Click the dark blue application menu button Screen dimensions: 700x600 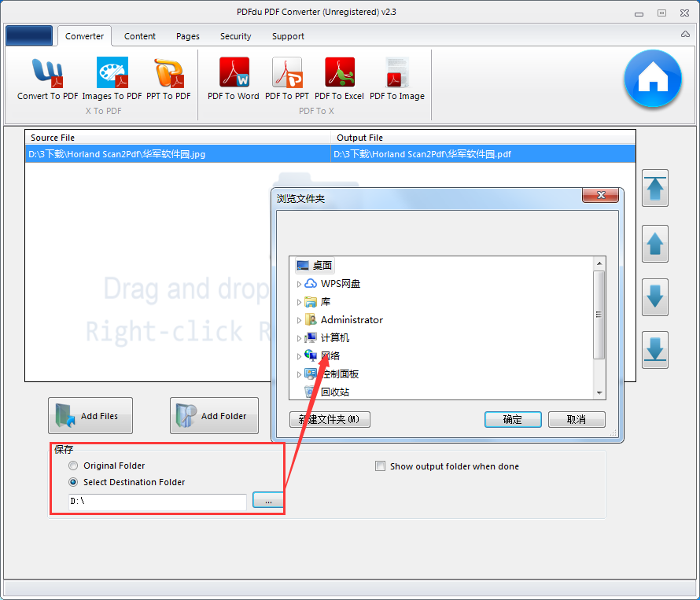pyautogui.click(x=29, y=35)
